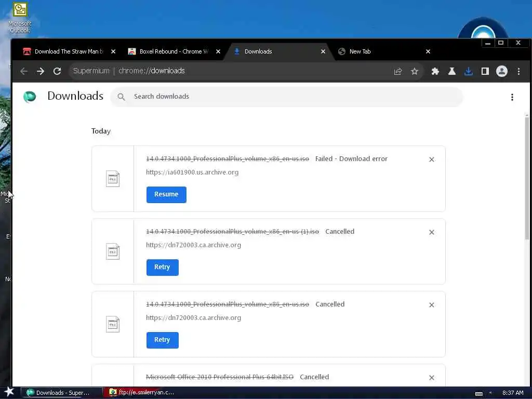Open Microsoft Outlook desktop icon
Screen dimensions: 532x399
[20, 18]
